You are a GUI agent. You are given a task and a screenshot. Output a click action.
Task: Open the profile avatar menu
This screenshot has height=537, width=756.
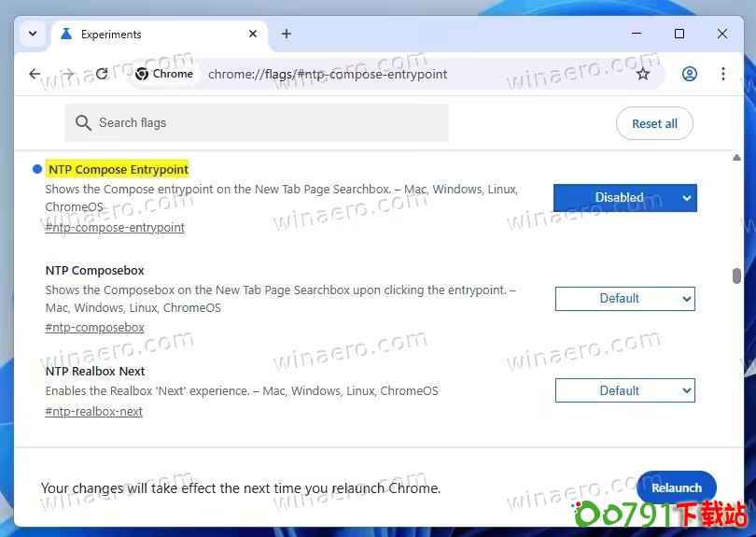[x=690, y=74]
